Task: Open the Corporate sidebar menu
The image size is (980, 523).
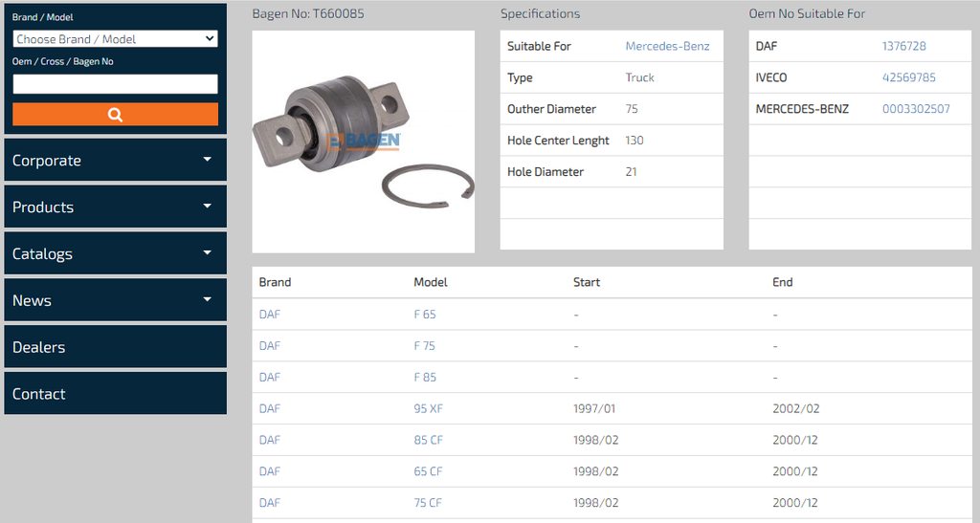Action: click(116, 160)
